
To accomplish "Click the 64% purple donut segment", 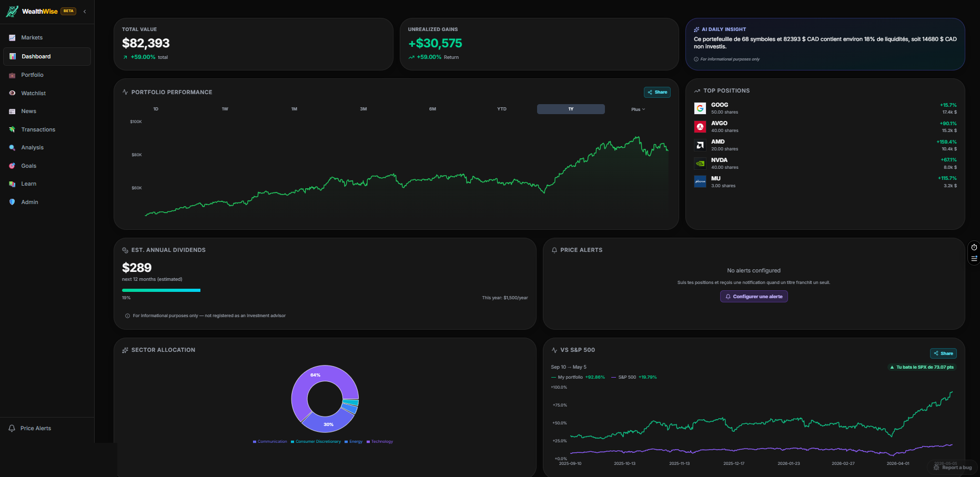I will [x=316, y=375].
